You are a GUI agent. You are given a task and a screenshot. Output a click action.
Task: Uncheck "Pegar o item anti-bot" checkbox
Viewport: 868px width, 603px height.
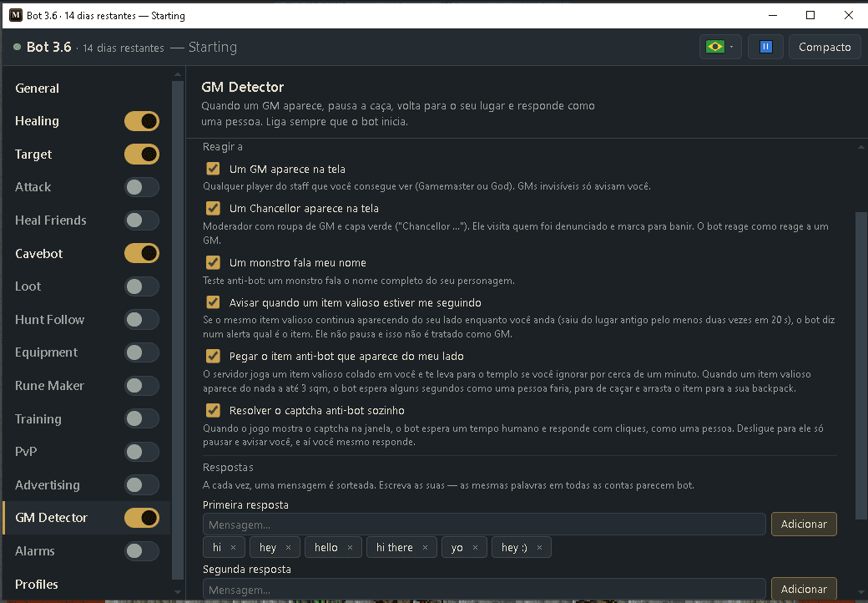point(213,356)
